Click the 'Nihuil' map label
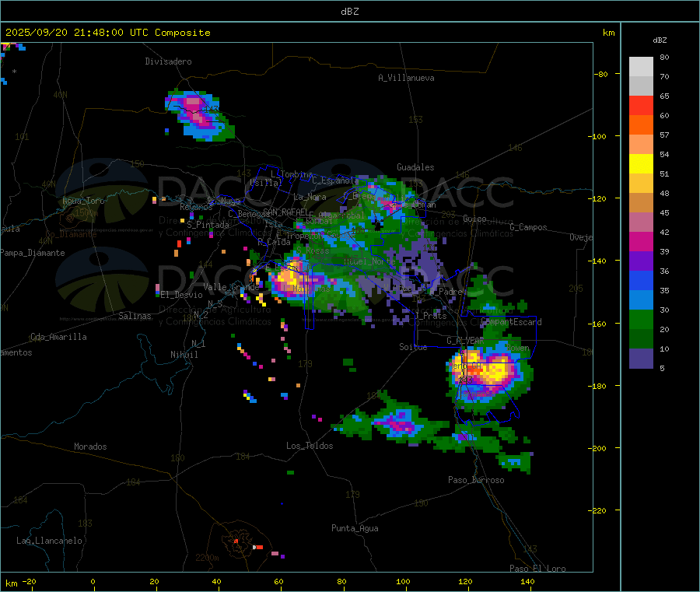 click(x=184, y=355)
